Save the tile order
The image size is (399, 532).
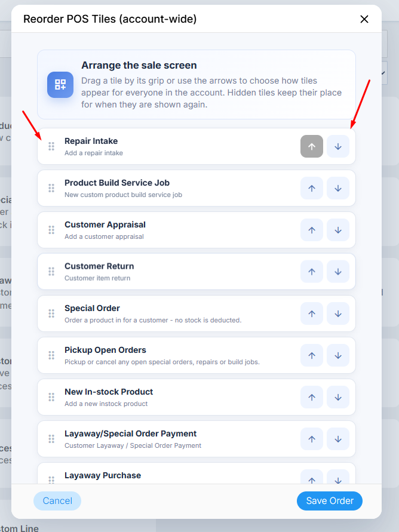pyautogui.click(x=330, y=501)
